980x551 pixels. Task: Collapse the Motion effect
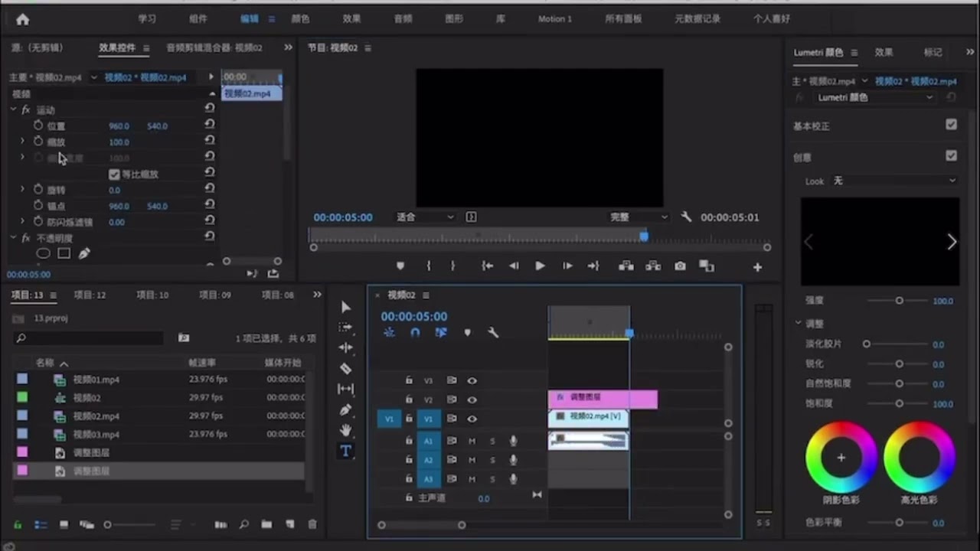pos(13,109)
